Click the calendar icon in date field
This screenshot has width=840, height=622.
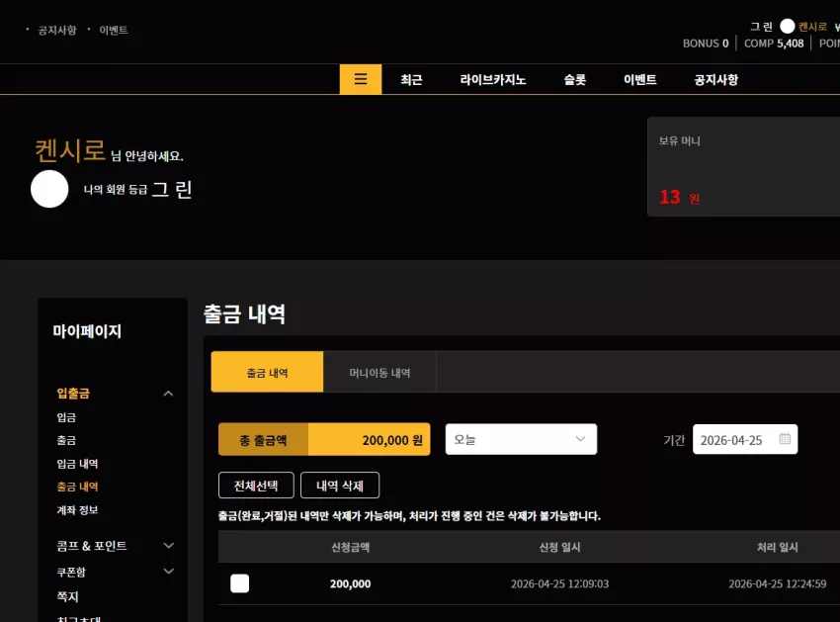click(785, 439)
